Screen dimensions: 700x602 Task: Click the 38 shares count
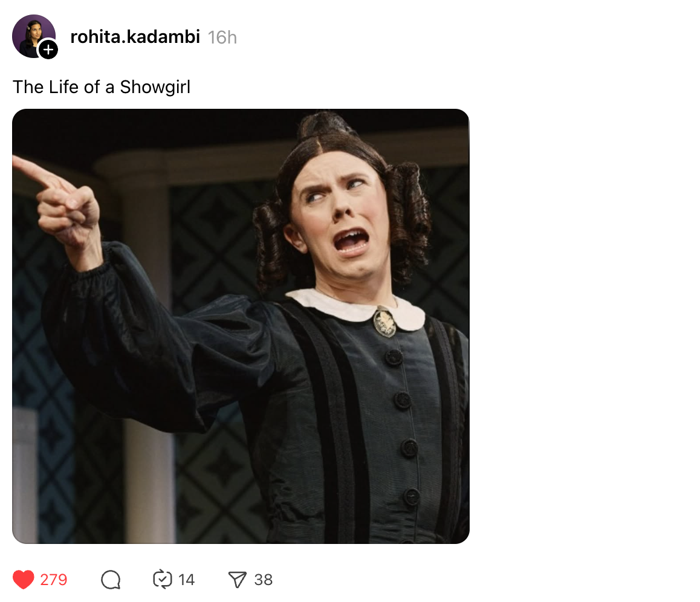(x=264, y=580)
